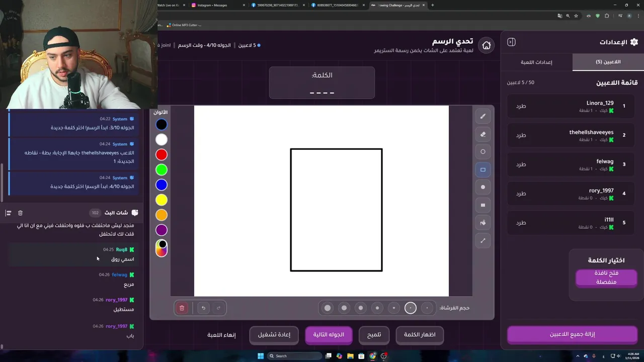The height and width of the screenshot is (362, 644).
Task: Collapse the settings sidebar panel icon
Action: (511, 42)
